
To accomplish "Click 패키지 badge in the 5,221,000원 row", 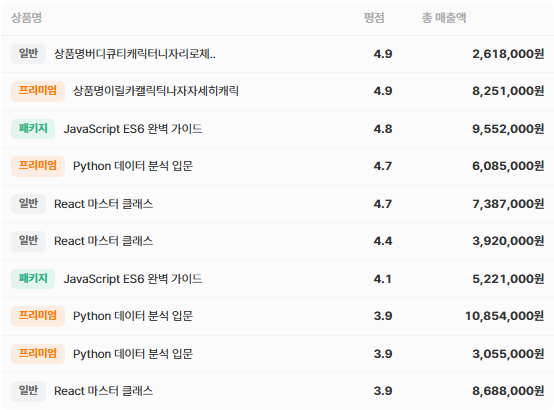I will click(33, 279).
